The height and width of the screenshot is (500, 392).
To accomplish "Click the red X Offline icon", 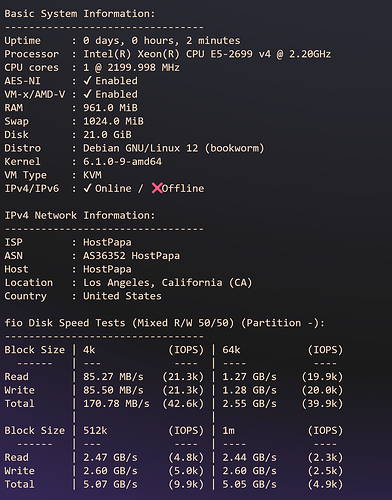I will click(157, 188).
